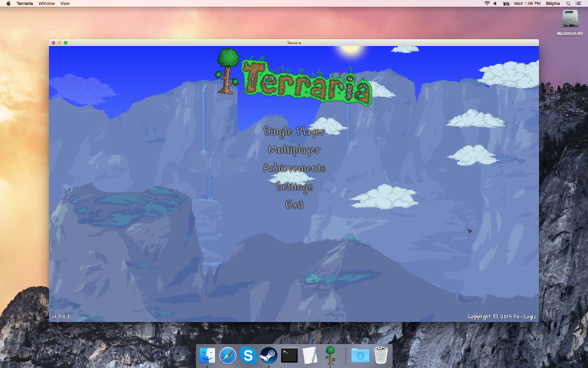The image size is (588, 368).
Task: Click the Terraria logo on the title screen
Action: (x=293, y=77)
